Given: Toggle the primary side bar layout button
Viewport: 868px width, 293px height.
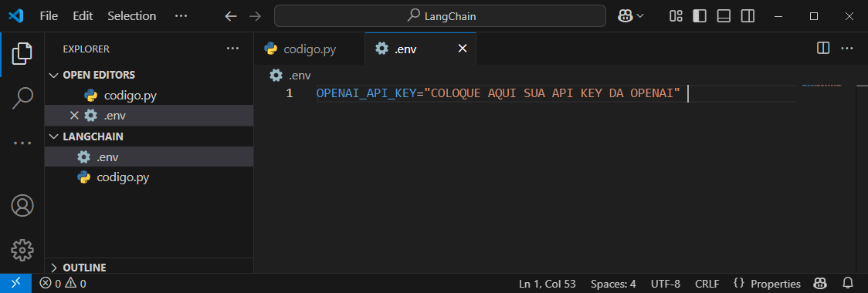Looking at the screenshot, I should (700, 16).
